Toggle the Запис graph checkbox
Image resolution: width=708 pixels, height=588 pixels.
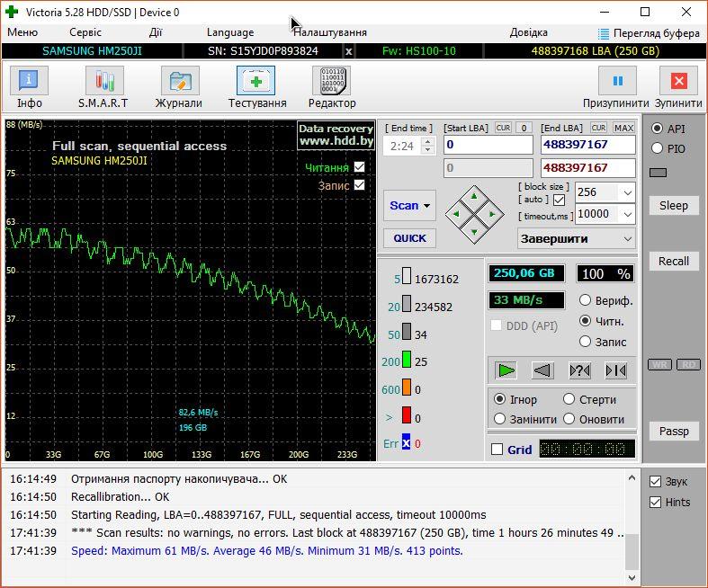tap(360, 185)
